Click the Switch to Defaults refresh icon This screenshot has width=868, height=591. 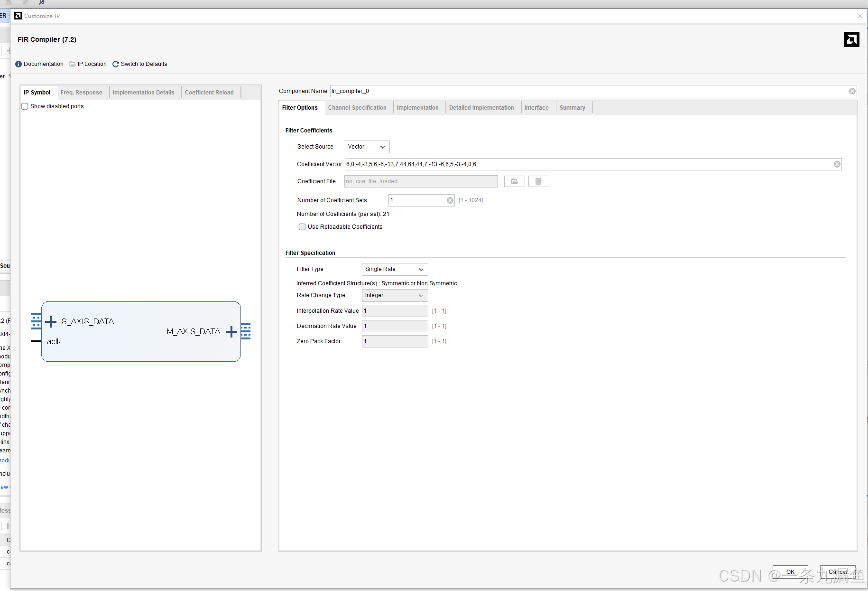116,64
